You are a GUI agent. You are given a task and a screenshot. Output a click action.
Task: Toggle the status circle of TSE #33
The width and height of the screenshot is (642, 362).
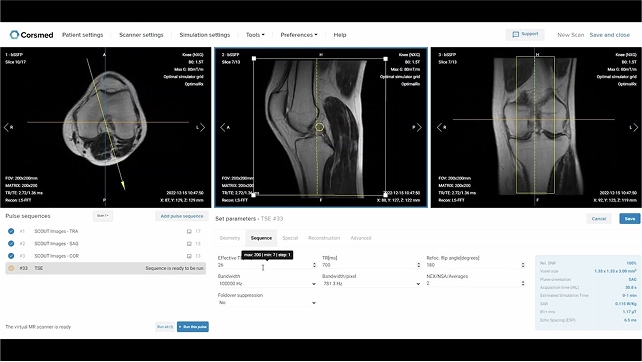click(11, 268)
